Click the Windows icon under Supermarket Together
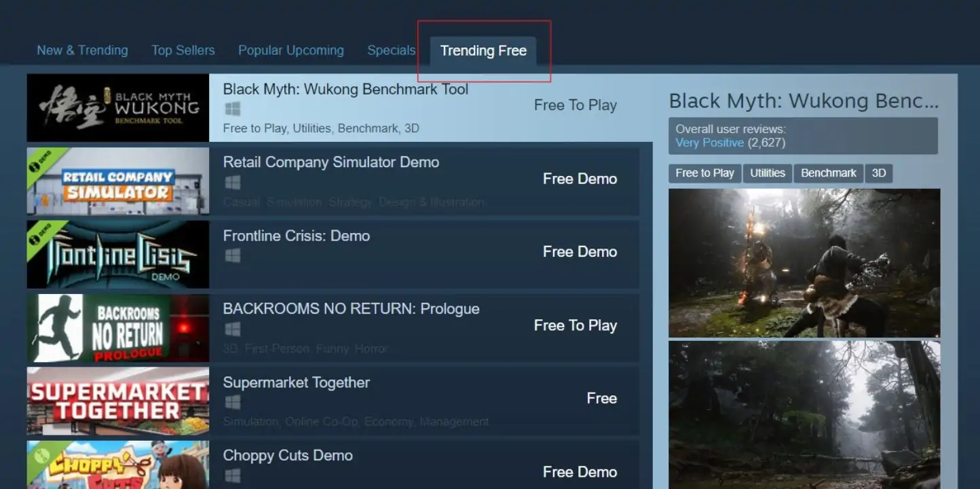Image resolution: width=980 pixels, height=489 pixels. click(x=233, y=402)
